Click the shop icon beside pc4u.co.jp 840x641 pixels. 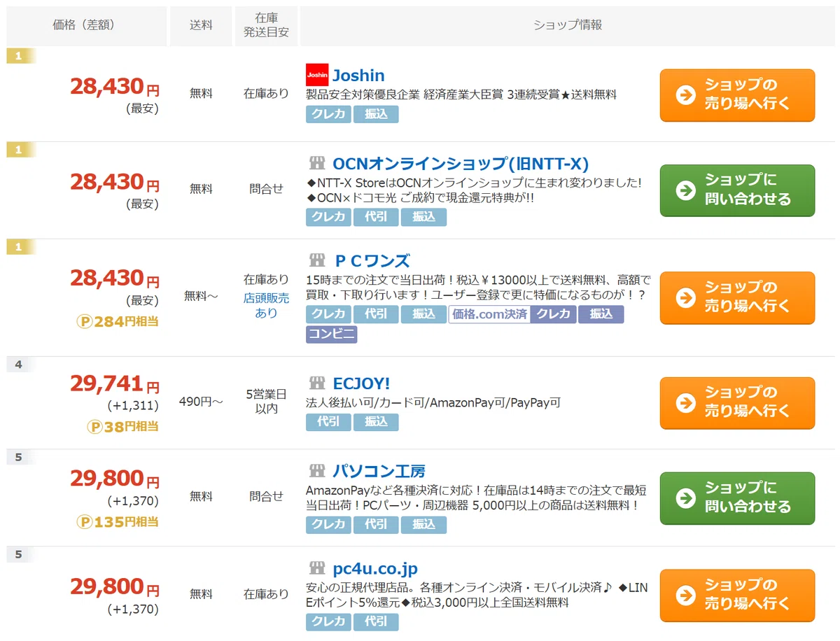[317, 568]
